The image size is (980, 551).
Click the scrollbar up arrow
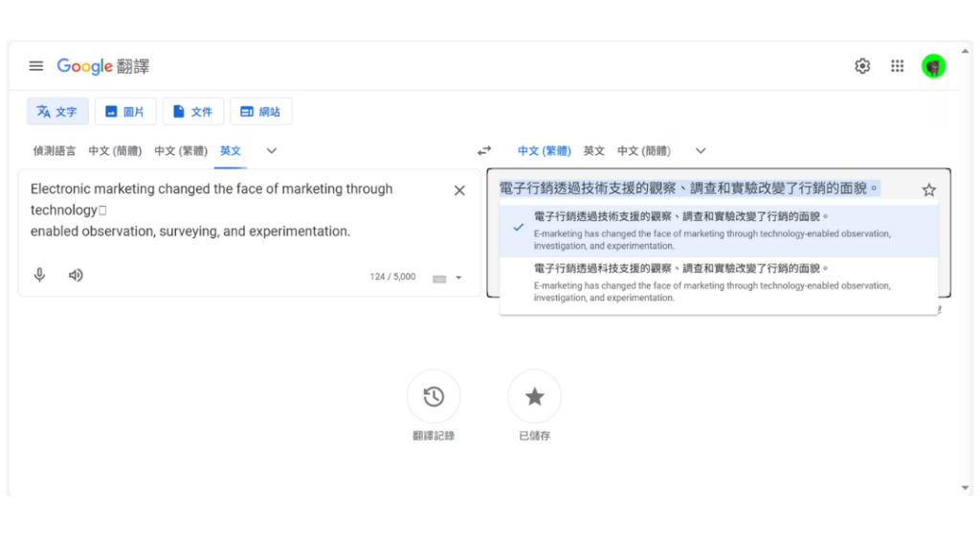coord(966,52)
